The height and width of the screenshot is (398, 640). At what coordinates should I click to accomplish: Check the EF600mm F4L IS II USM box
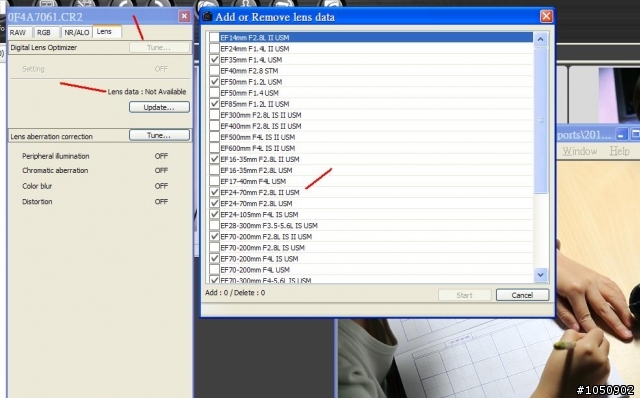pyautogui.click(x=214, y=148)
